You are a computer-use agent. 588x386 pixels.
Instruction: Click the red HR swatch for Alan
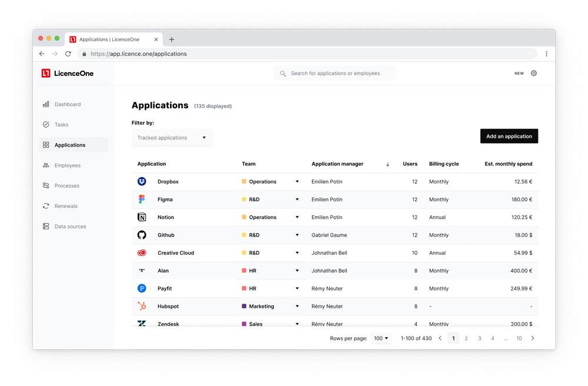(x=244, y=271)
